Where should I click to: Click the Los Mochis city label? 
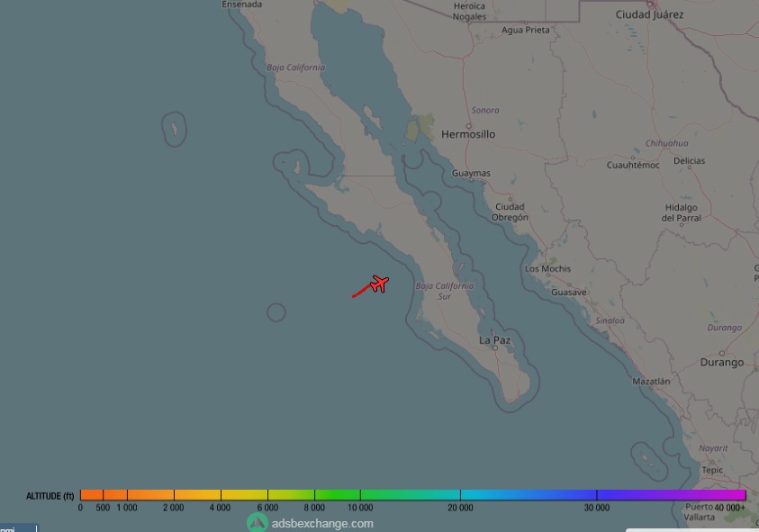[548, 268]
